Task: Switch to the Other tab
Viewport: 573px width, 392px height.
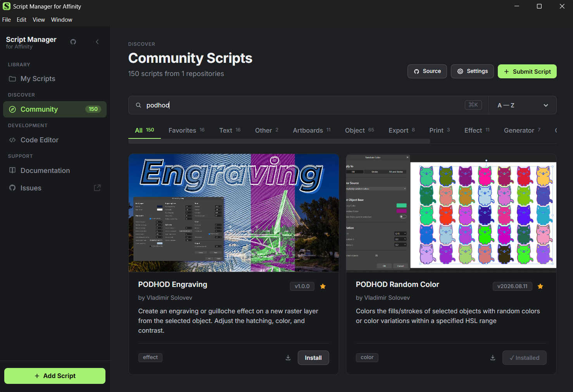Action: (x=267, y=130)
